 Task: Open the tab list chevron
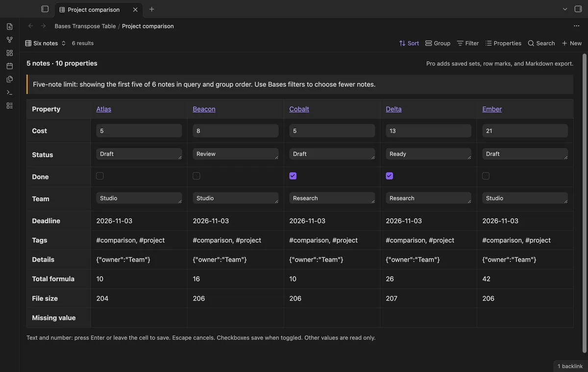(x=565, y=9)
